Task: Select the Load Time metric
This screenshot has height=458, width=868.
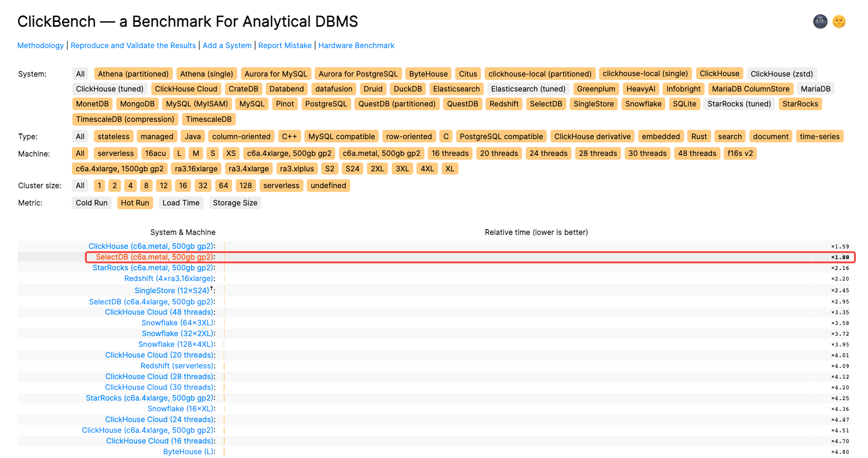Action: [x=181, y=203]
